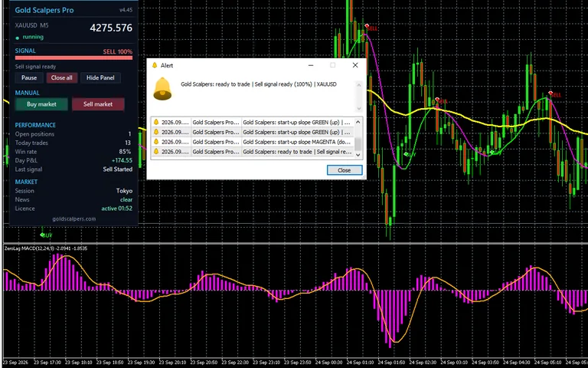Click the News status clear
The height and width of the screenshot is (368, 588).
point(126,200)
